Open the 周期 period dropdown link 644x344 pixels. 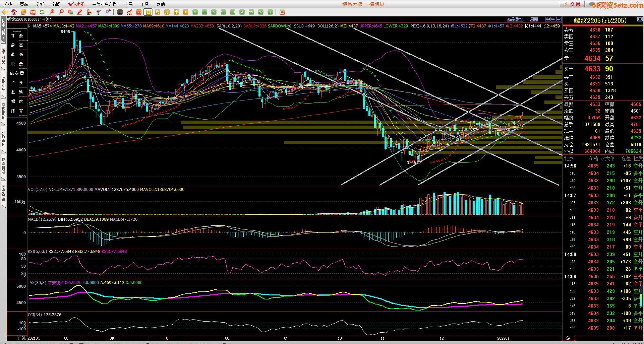[534, 19]
